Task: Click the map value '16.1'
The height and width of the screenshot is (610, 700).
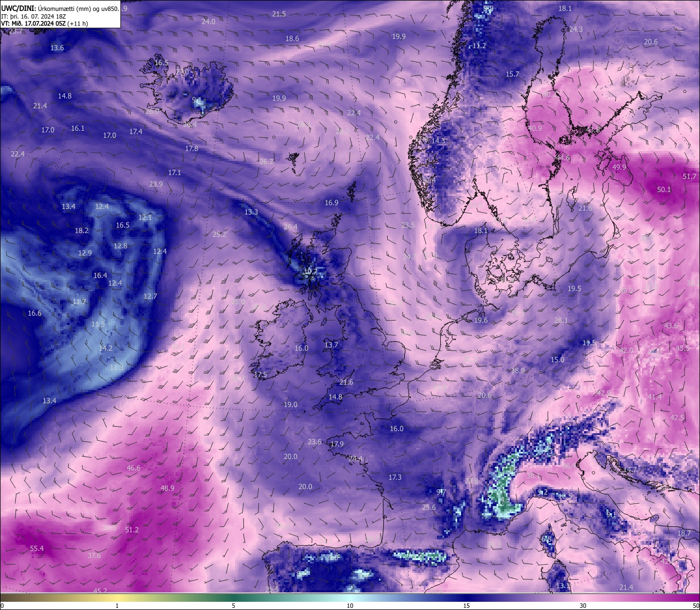Action: pos(78,128)
